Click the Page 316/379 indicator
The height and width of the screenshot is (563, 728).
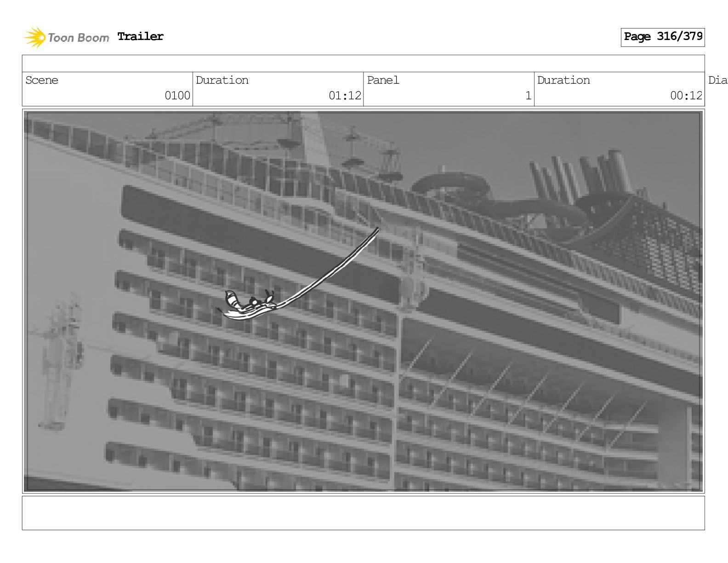point(663,37)
